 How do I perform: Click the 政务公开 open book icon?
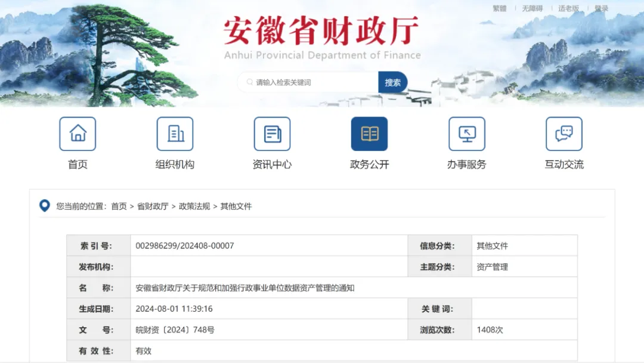click(369, 134)
